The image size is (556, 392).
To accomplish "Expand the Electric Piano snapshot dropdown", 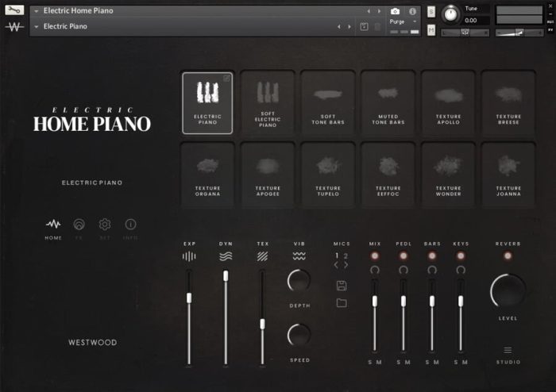I will pos(37,26).
